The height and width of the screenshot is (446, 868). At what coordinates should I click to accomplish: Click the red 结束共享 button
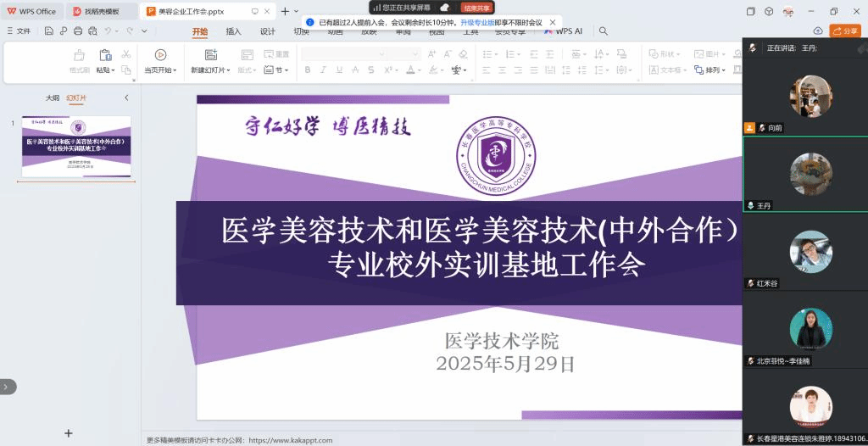(x=476, y=8)
